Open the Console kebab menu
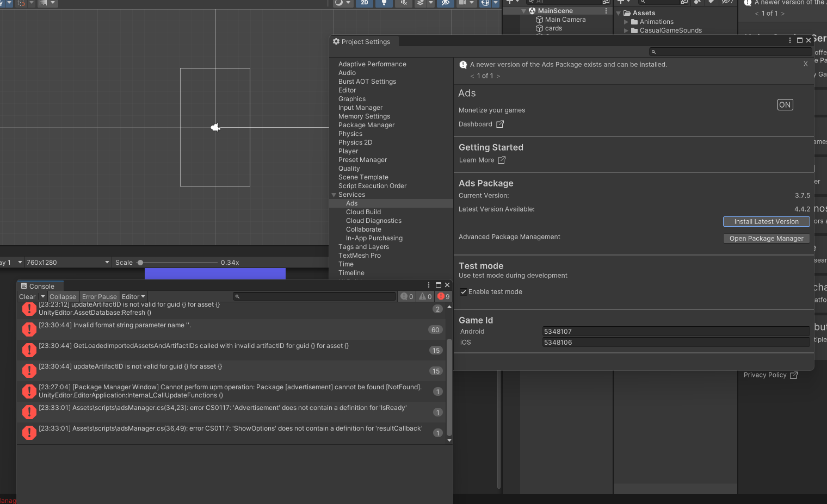The image size is (827, 504). tap(429, 285)
